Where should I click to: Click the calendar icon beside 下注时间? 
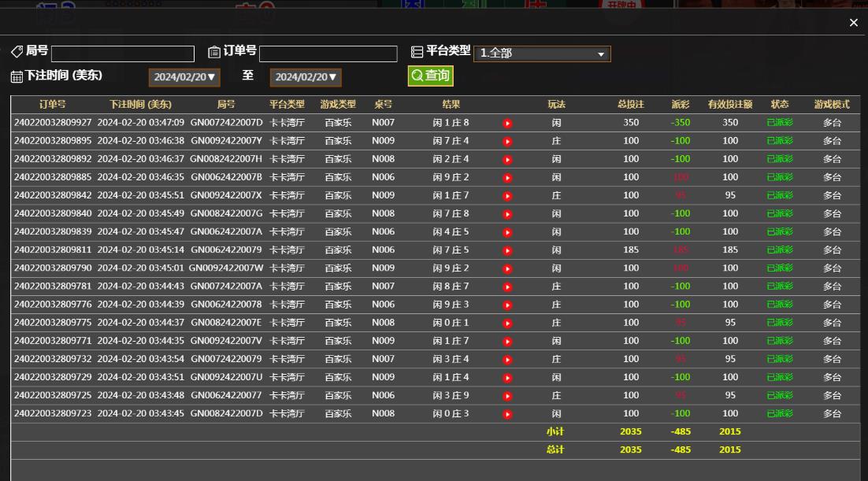pyautogui.click(x=17, y=77)
